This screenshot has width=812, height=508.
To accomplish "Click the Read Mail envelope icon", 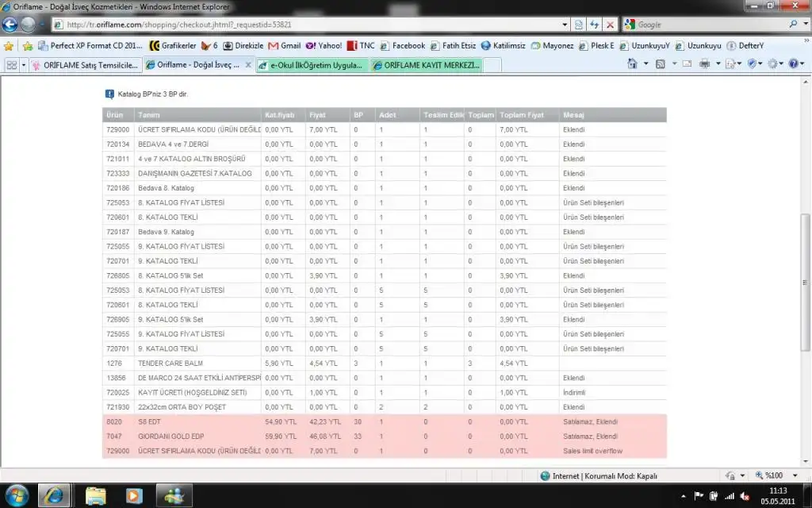I will pos(688,63).
